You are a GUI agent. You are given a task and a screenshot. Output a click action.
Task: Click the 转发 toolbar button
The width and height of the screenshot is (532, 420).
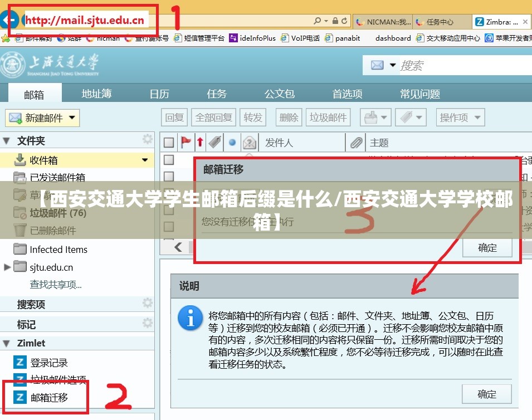[x=253, y=118]
